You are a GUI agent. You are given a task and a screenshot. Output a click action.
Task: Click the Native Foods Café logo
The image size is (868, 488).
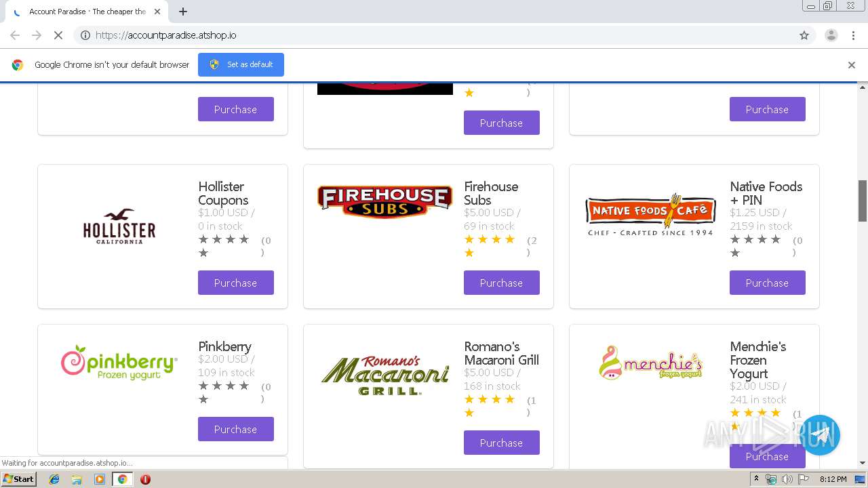coord(650,215)
